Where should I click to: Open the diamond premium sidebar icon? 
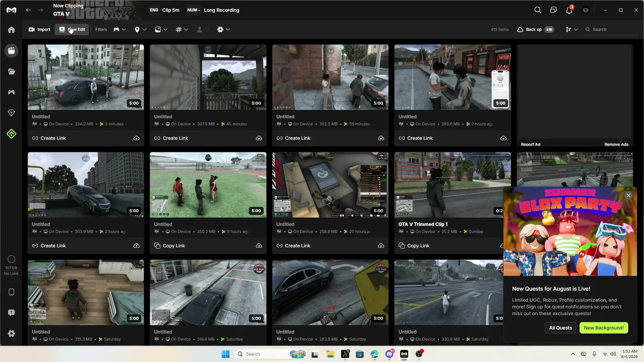(11, 113)
